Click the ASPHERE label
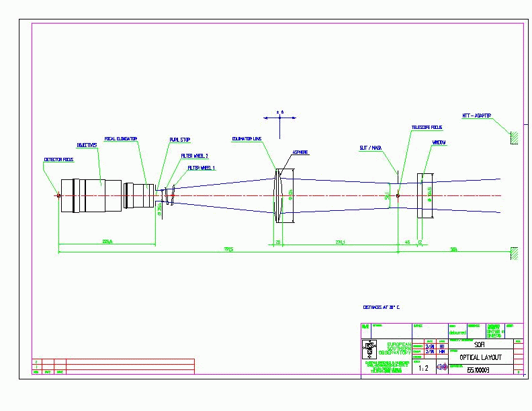The height and width of the screenshot is (411, 532). [x=300, y=152]
